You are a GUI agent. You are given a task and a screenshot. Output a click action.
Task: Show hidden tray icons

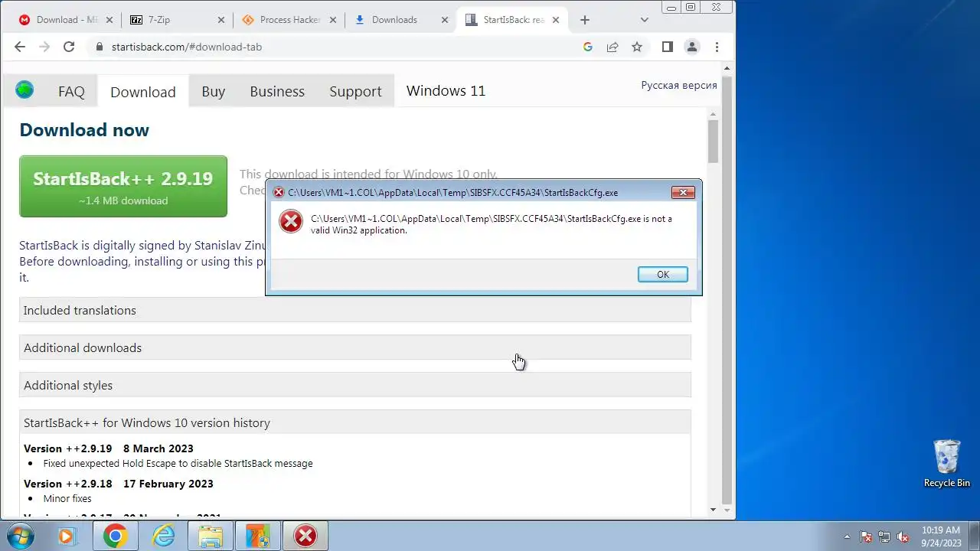[847, 536]
